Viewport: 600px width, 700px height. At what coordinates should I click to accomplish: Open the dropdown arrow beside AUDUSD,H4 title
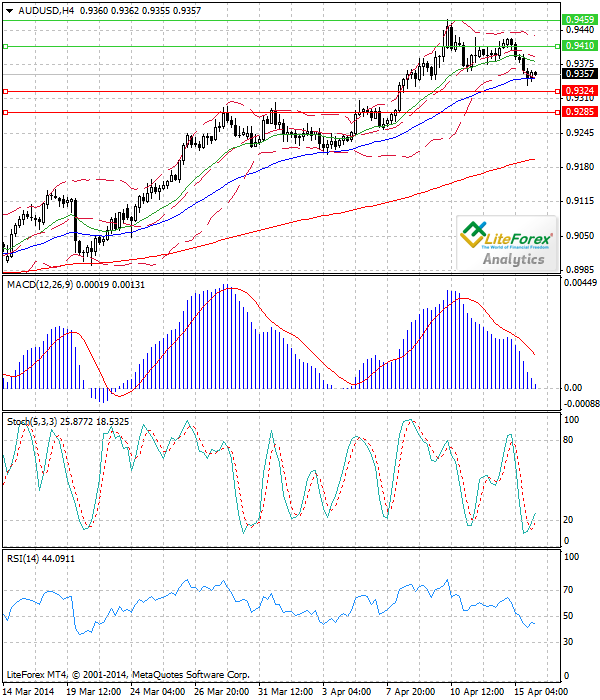pyautogui.click(x=8, y=10)
